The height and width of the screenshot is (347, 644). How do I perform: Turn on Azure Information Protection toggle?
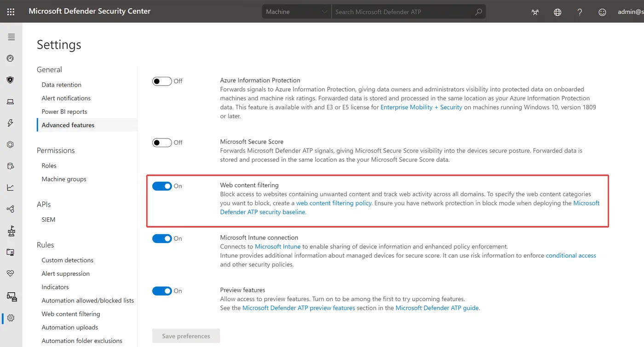[x=162, y=81]
